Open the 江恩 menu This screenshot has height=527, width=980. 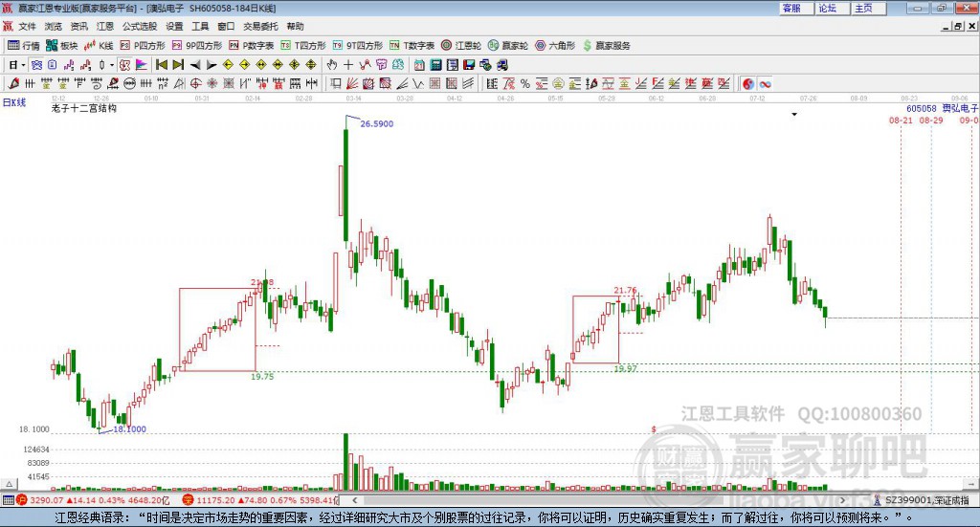105,26
